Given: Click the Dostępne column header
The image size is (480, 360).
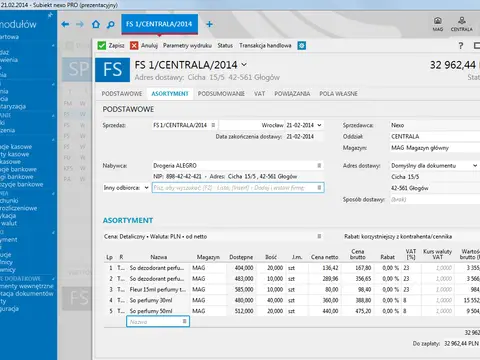Looking at the screenshot, I should [x=241, y=257].
